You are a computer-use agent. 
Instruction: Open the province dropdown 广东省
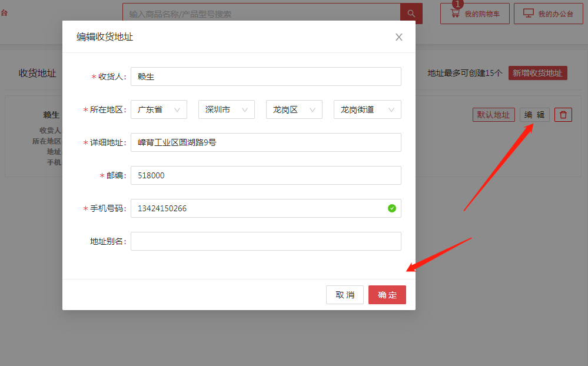159,109
